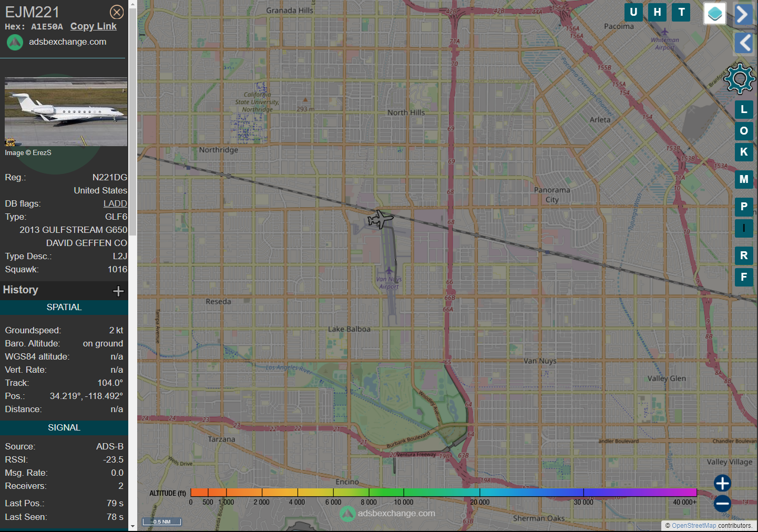Toggle the R map option button
The image size is (758, 532).
click(744, 255)
